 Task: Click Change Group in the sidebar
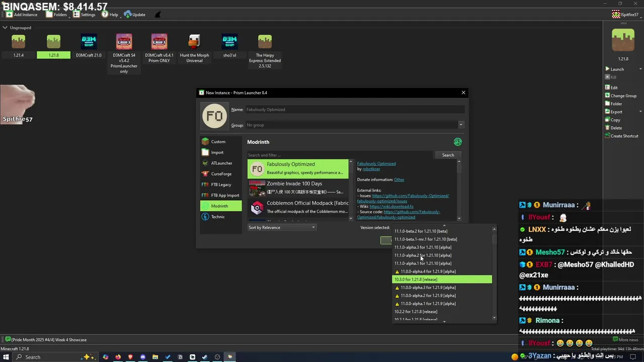click(621, 96)
